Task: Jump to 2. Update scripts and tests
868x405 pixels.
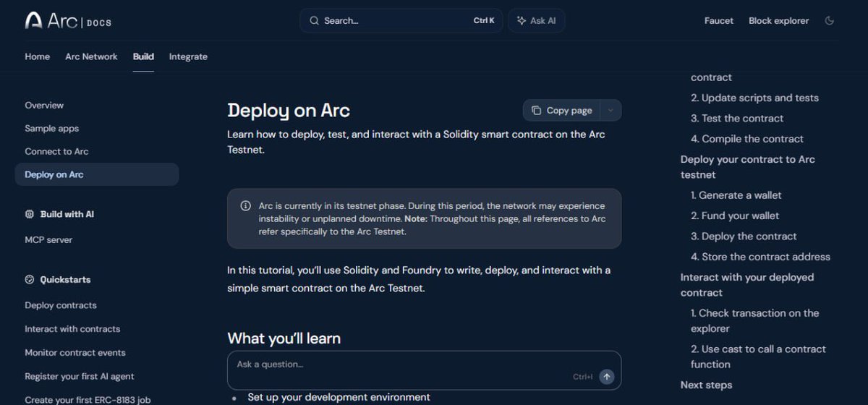Action: click(754, 98)
